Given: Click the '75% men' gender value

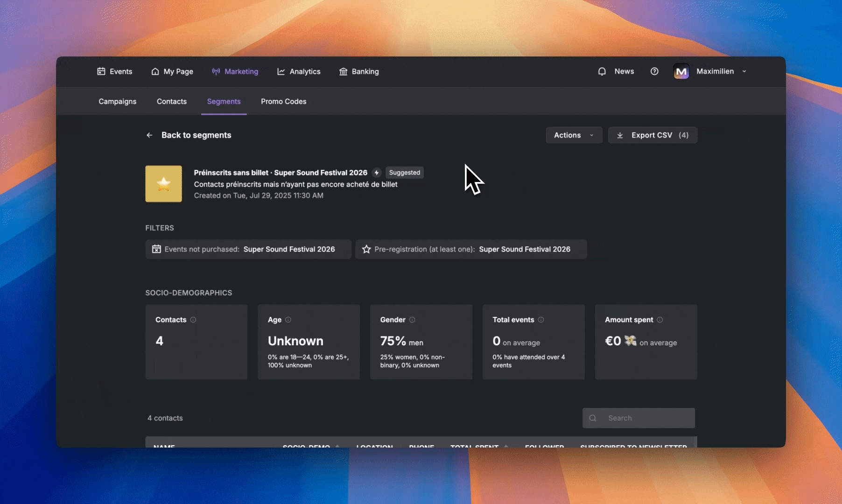Looking at the screenshot, I should click(x=401, y=341).
